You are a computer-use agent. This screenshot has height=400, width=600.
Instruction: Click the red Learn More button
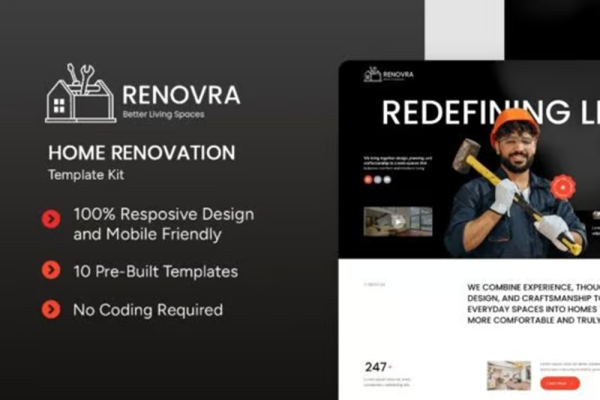(560, 383)
